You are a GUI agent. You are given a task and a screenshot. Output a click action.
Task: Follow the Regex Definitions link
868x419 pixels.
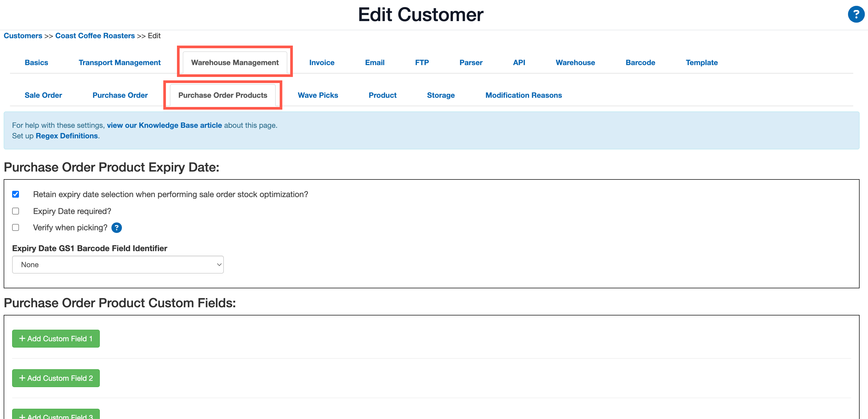tap(66, 136)
